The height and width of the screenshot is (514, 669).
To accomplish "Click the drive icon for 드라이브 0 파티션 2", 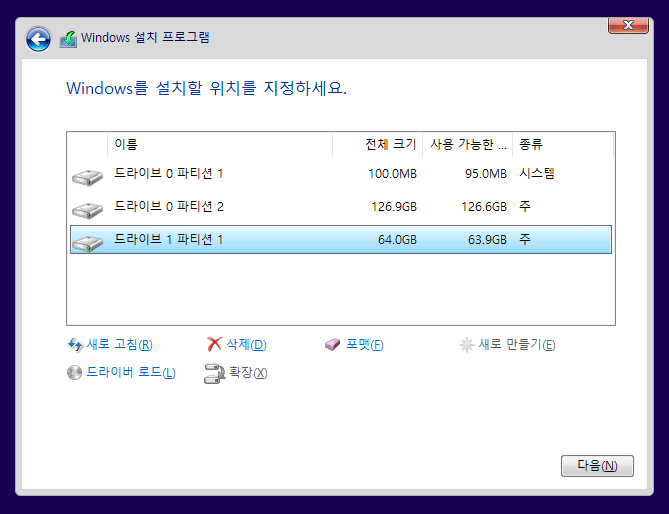I will point(87,210).
